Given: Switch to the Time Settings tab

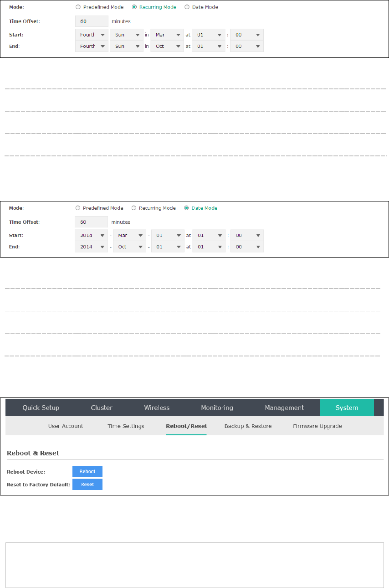Looking at the screenshot, I should click(x=126, y=426).
